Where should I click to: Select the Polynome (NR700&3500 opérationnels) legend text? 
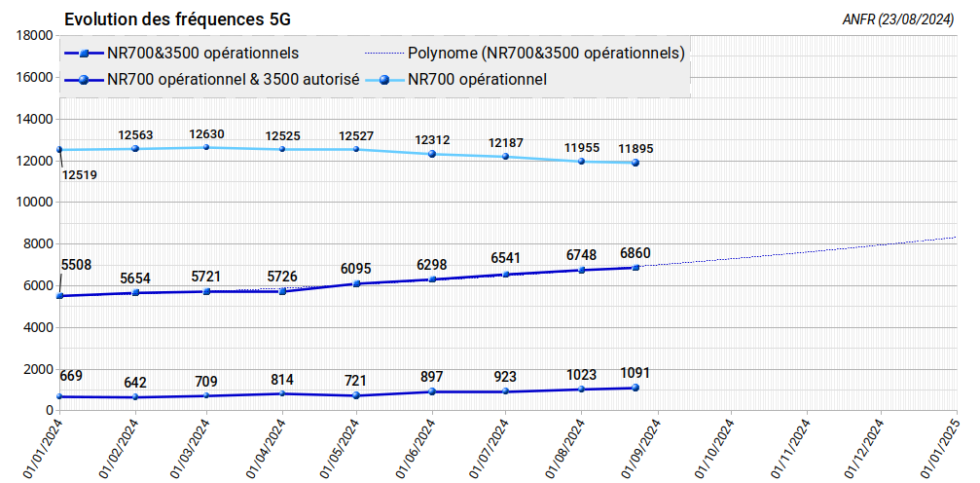(546, 54)
